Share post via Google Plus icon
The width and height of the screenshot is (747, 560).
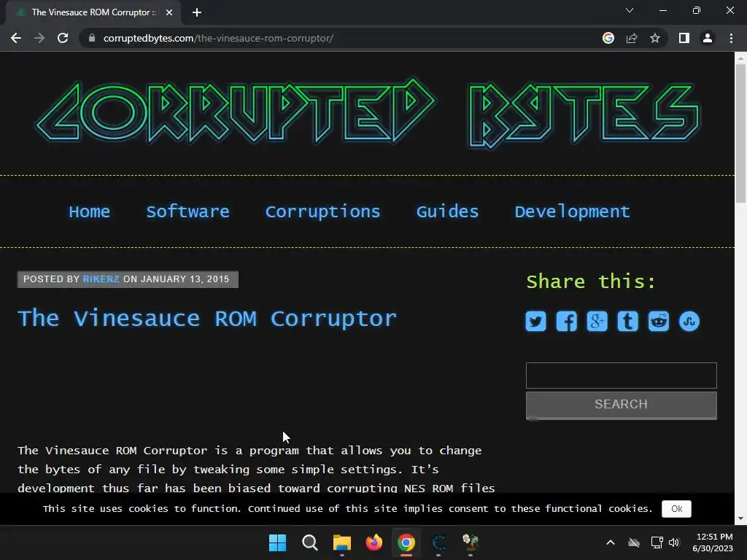(x=597, y=322)
